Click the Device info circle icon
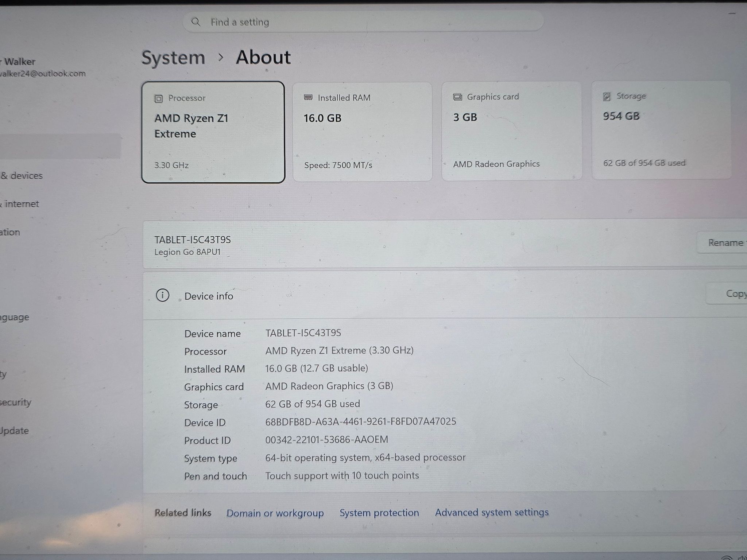This screenshot has height=560, width=747. tap(163, 295)
